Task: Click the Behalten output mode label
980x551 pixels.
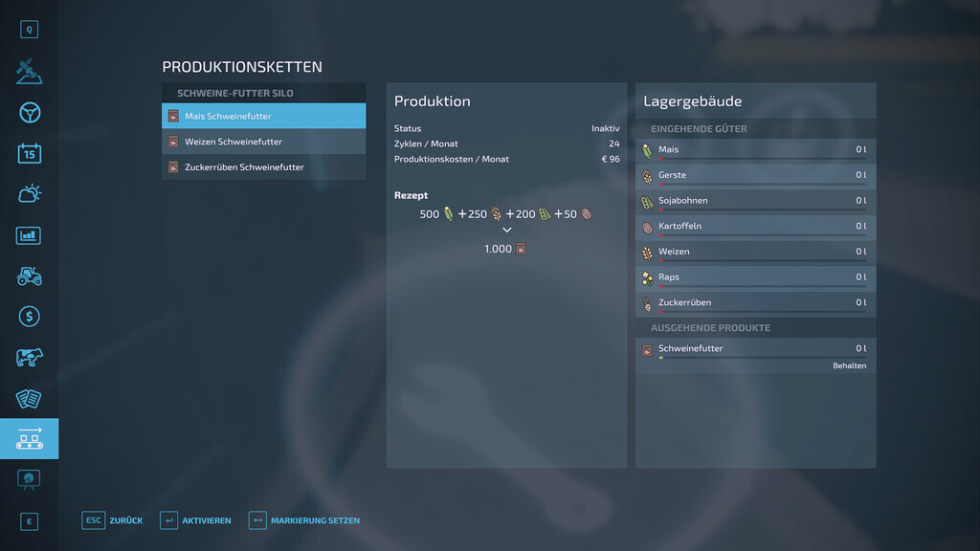Action: click(849, 365)
